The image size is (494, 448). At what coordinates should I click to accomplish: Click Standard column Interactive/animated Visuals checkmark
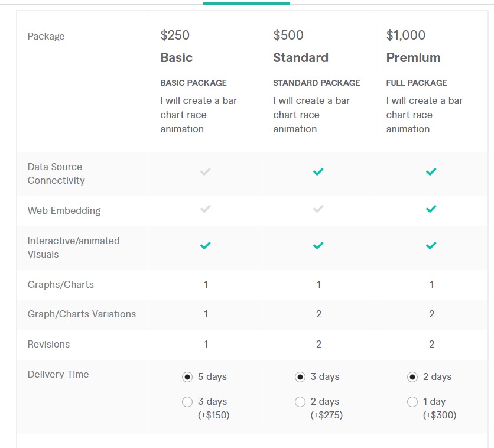(318, 246)
